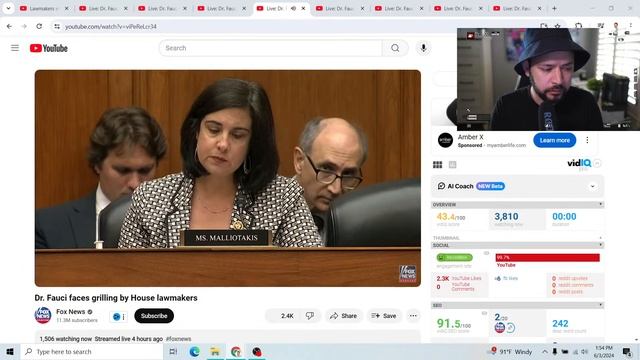The image size is (640, 360).
Task: Start voice search with microphone icon
Action: (423, 48)
